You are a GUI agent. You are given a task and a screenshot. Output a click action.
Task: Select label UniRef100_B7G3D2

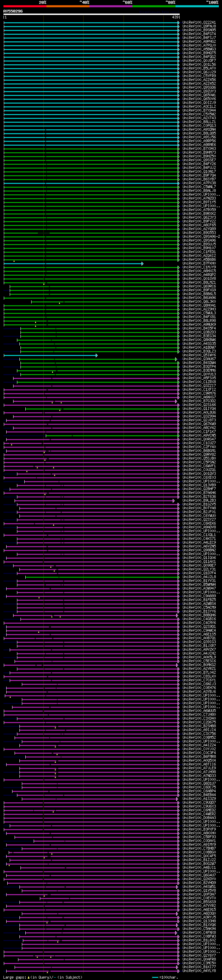(199, 401)
